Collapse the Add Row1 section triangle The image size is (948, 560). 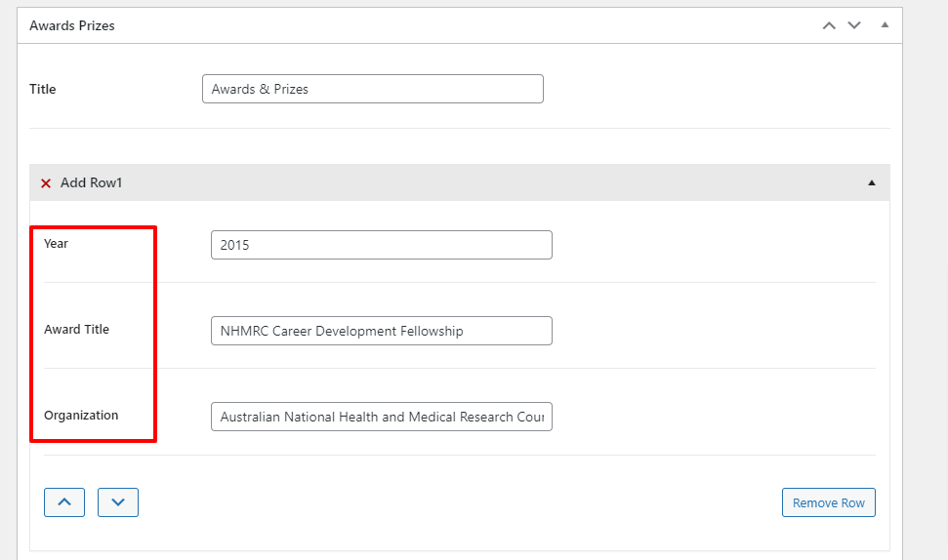click(x=872, y=183)
